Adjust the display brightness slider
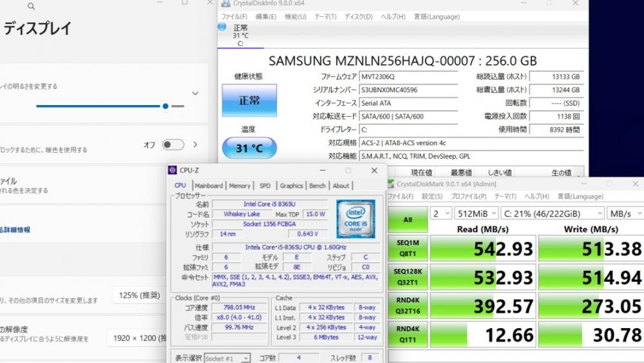The image size is (644, 363). tap(110, 106)
